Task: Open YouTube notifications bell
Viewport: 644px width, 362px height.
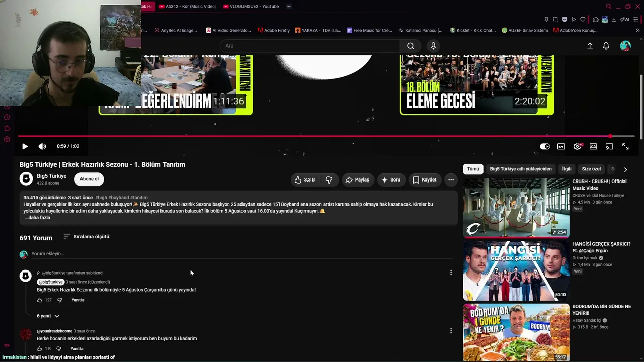Action: point(606,46)
